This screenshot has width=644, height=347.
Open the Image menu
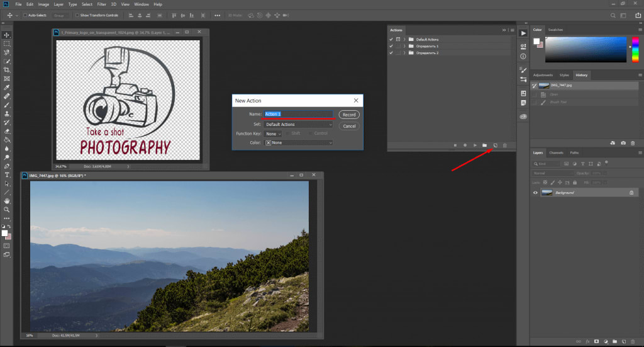point(43,4)
